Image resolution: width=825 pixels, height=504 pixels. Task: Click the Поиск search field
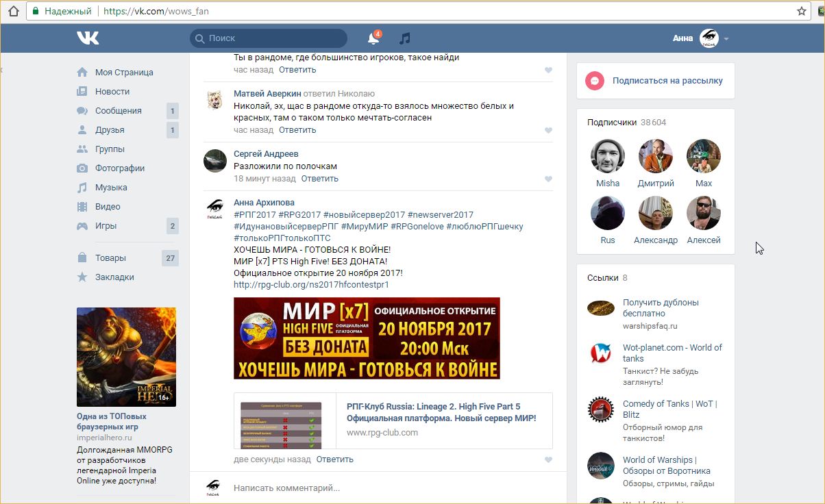click(x=269, y=38)
